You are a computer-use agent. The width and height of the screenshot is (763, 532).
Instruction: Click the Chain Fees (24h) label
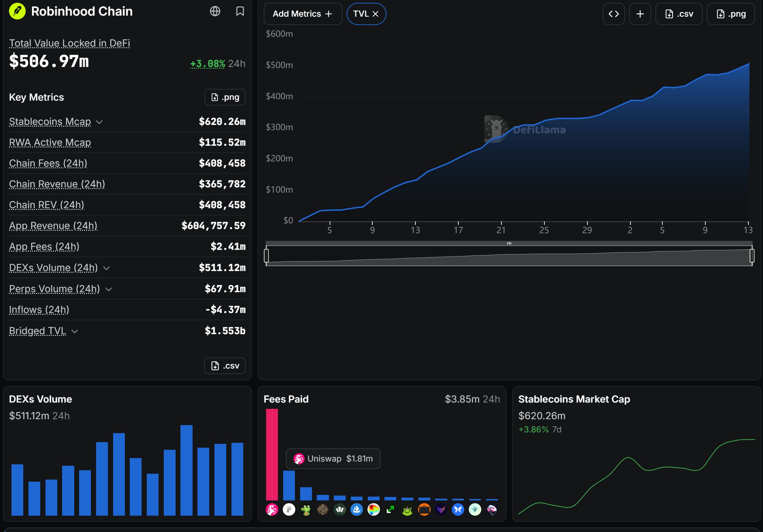pyautogui.click(x=48, y=163)
